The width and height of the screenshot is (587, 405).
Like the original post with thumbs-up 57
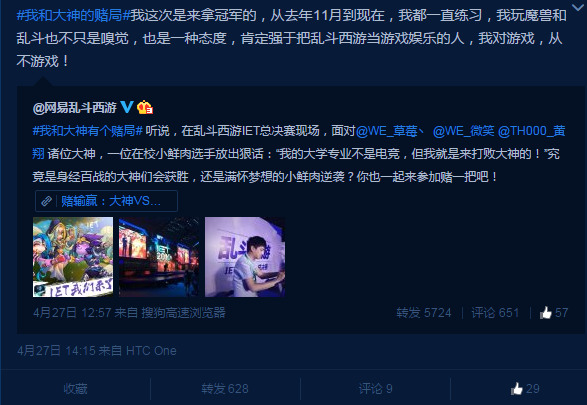(x=554, y=313)
